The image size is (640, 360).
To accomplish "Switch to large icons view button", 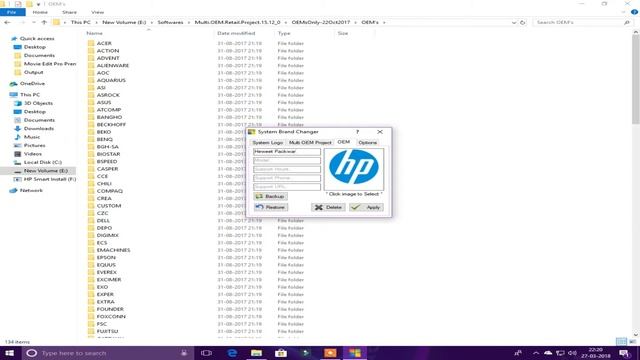I will (x=632, y=342).
